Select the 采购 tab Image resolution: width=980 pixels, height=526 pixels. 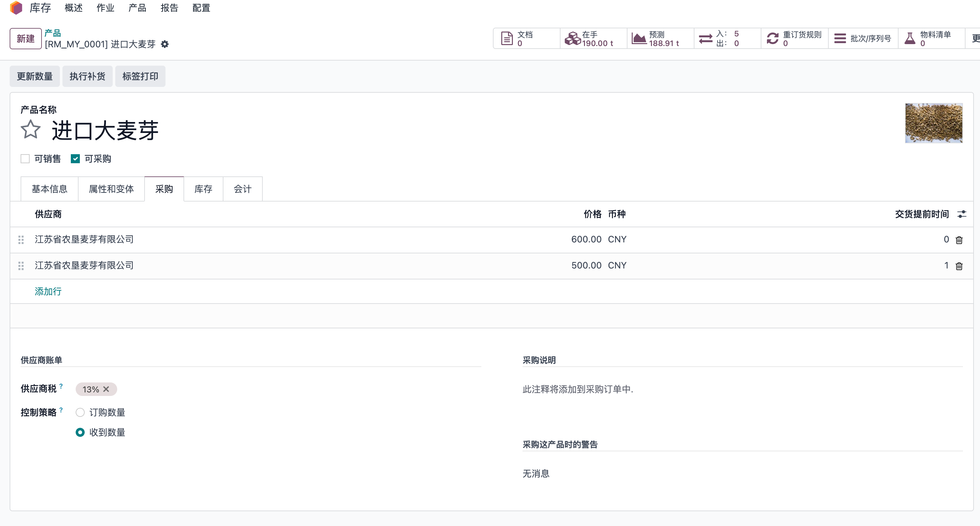click(164, 189)
